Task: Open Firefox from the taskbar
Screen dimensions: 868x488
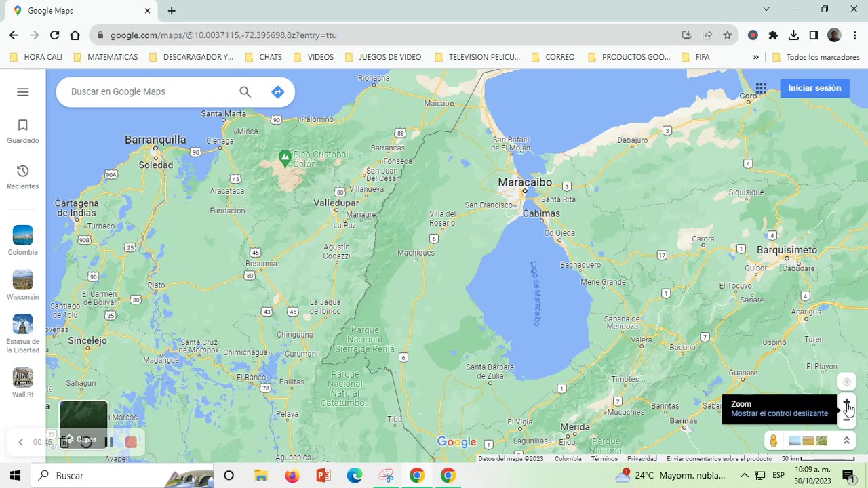Action: [292, 476]
